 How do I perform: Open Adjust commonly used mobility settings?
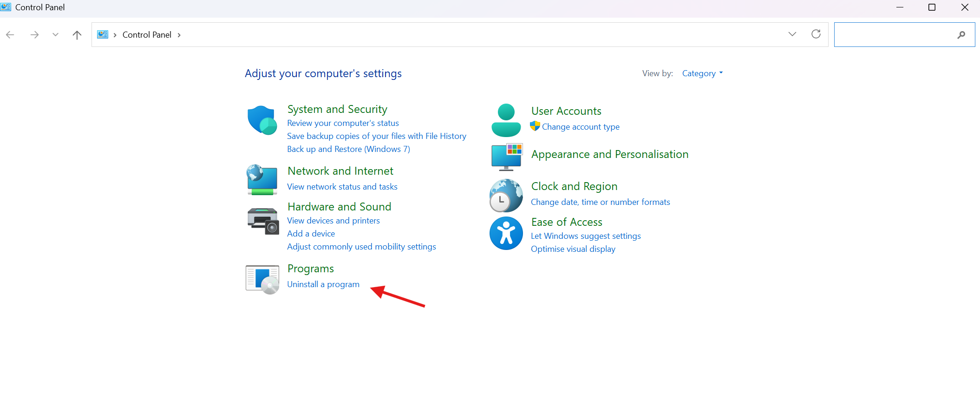coord(361,247)
